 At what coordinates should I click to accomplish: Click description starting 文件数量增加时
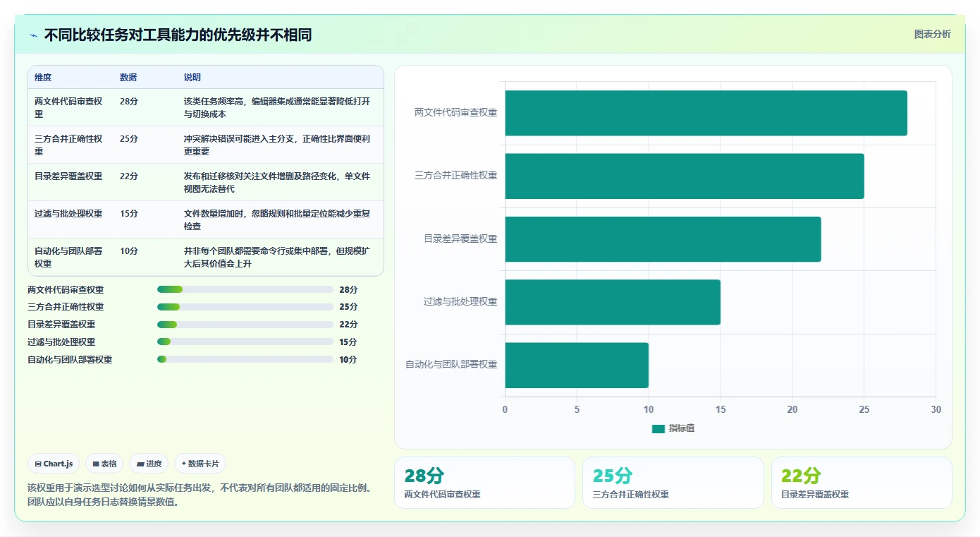tap(277, 219)
